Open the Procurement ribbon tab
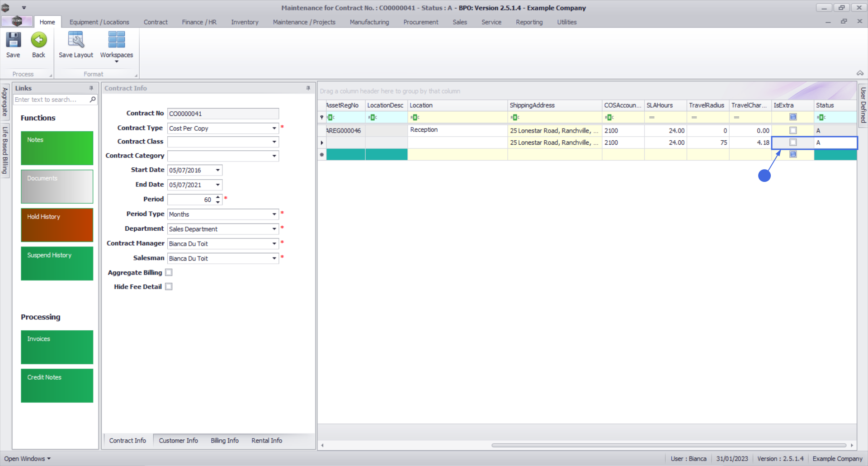868x466 pixels. [x=420, y=22]
